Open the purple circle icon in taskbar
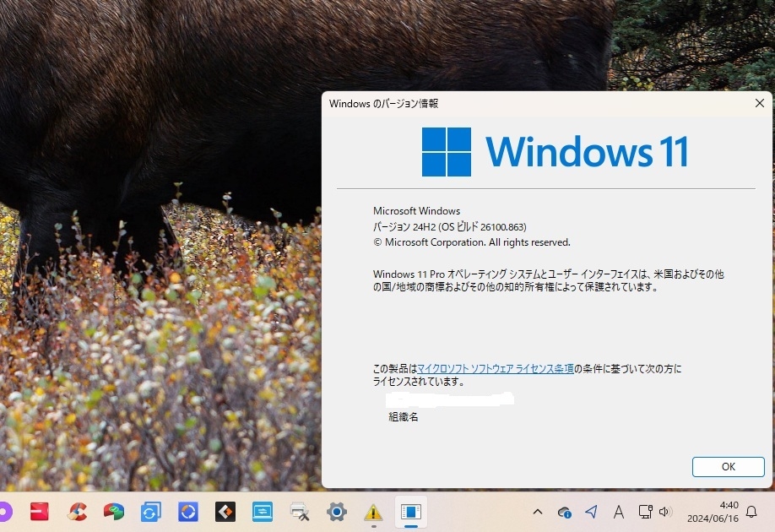 click(x=4, y=512)
